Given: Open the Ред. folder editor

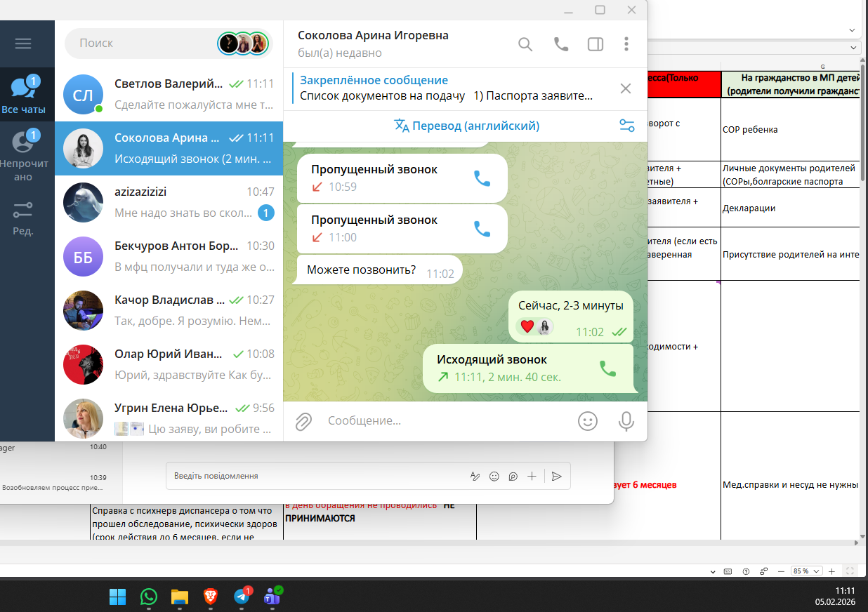Looking at the screenshot, I should click(23, 218).
